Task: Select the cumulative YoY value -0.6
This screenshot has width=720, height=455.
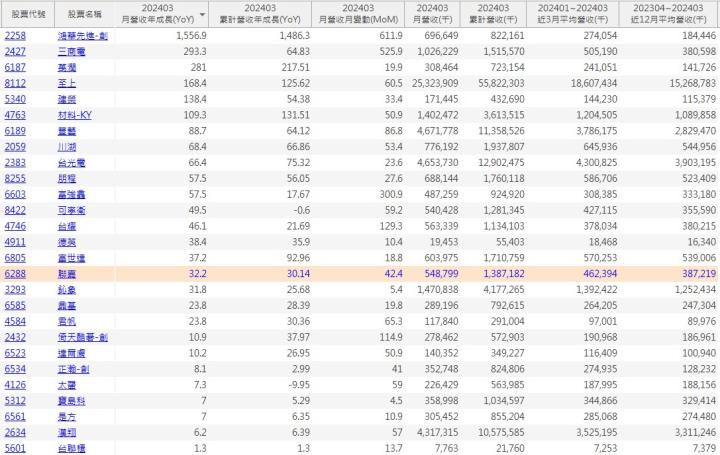Action: (x=301, y=210)
